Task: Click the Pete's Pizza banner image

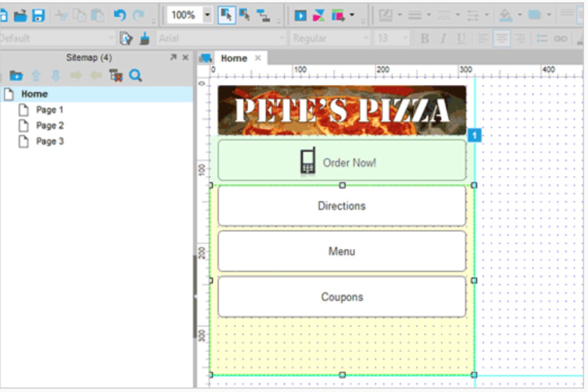Action: (x=342, y=110)
